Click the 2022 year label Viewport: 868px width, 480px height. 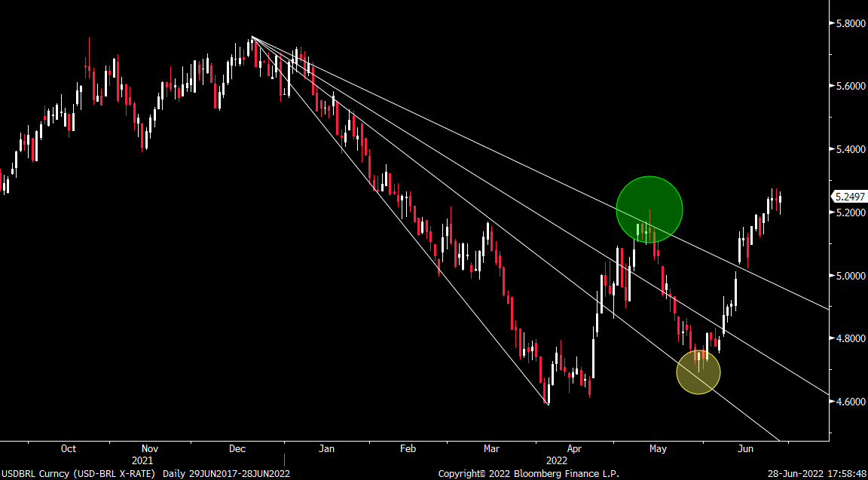coord(556,460)
